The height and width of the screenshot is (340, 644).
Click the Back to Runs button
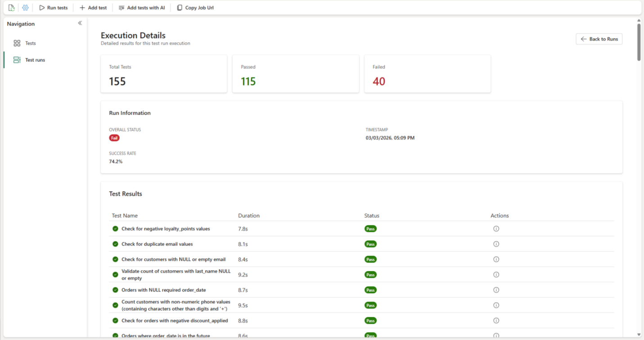tap(599, 39)
